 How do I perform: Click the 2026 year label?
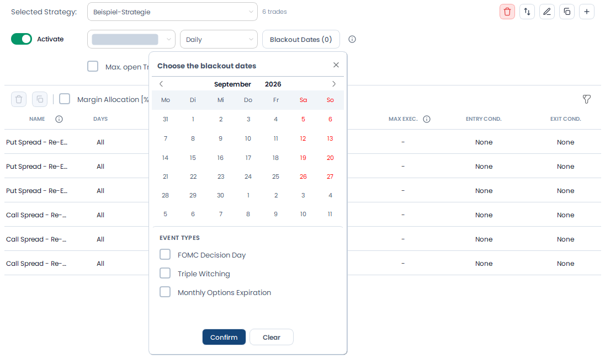coord(273,84)
